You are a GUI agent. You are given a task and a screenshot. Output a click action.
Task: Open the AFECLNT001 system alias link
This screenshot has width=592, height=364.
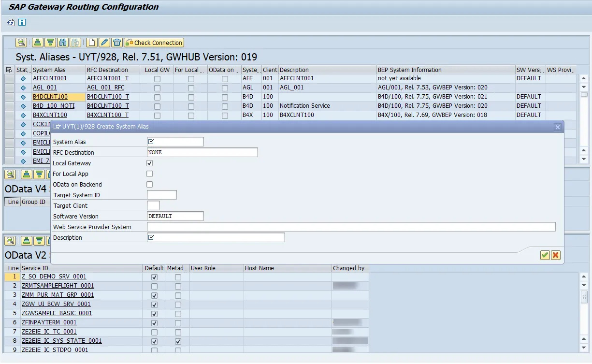[49, 78]
